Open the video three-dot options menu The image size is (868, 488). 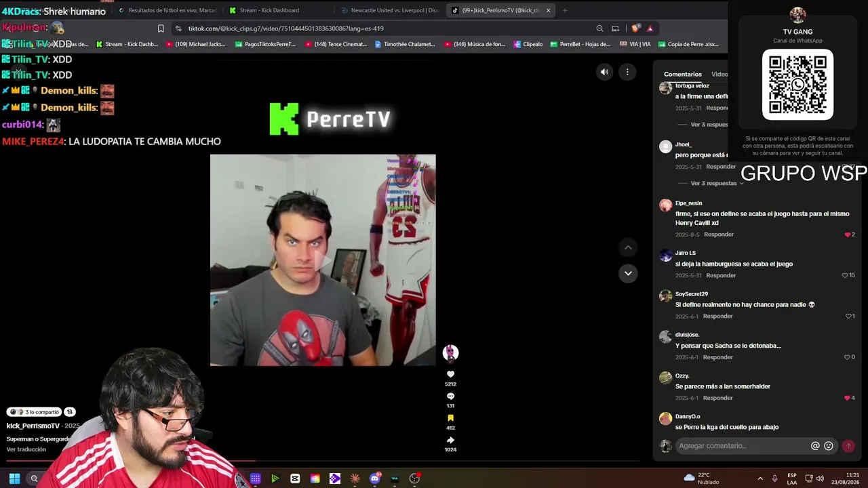[x=627, y=72]
